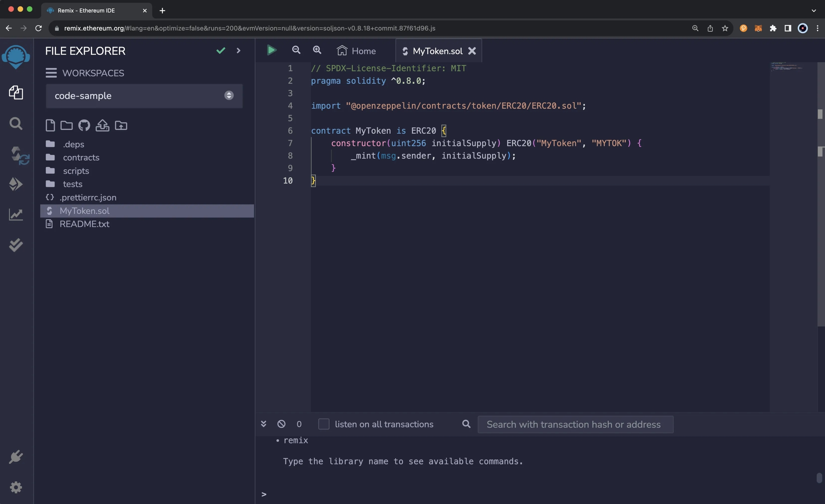Click the editor's vertical scrollbar
The image size is (825, 504).
[x=820, y=215]
